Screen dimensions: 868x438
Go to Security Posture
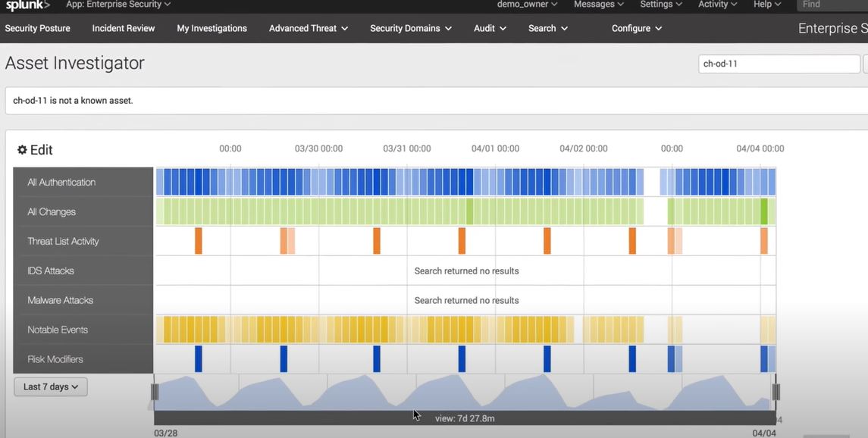[38, 28]
